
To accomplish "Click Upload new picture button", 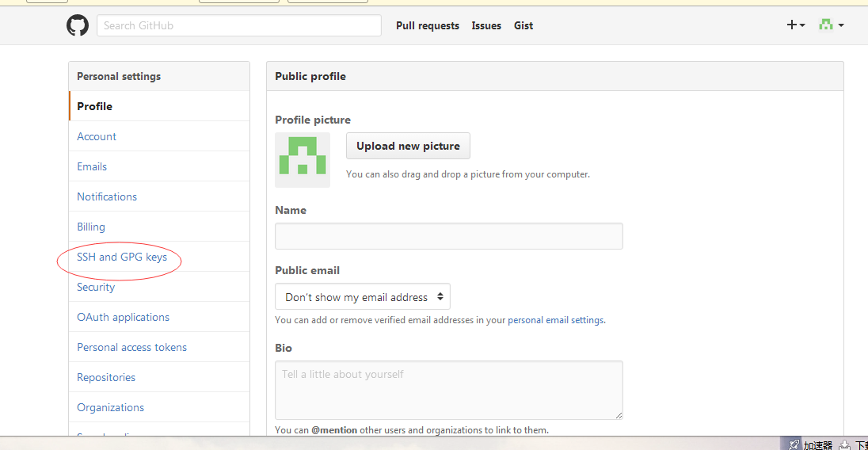I will click(x=408, y=146).
